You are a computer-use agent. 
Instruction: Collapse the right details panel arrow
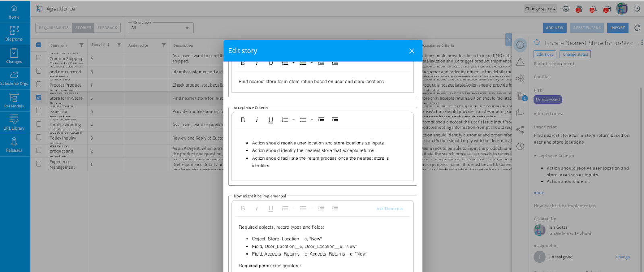pyautogui.click(x=508, y=39)
